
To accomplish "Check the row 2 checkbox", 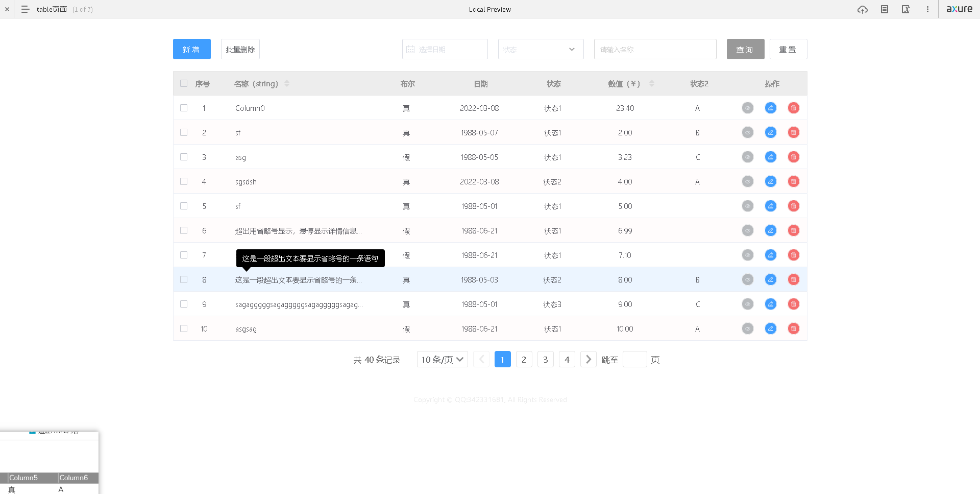I will click(184, 132).
